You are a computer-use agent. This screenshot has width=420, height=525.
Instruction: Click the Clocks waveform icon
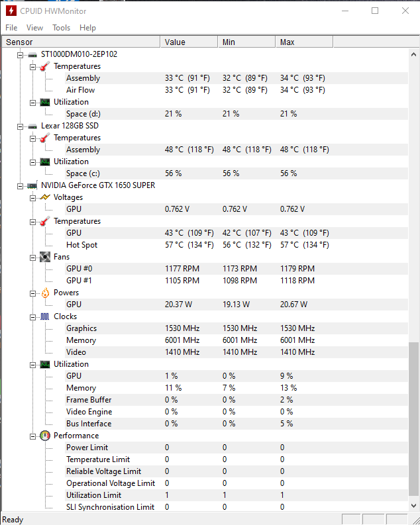pos(45,316)
